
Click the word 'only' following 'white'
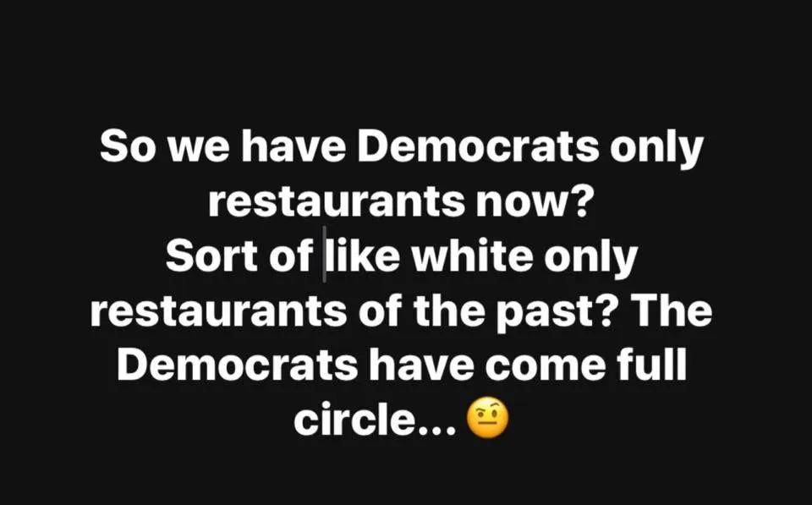590,257
